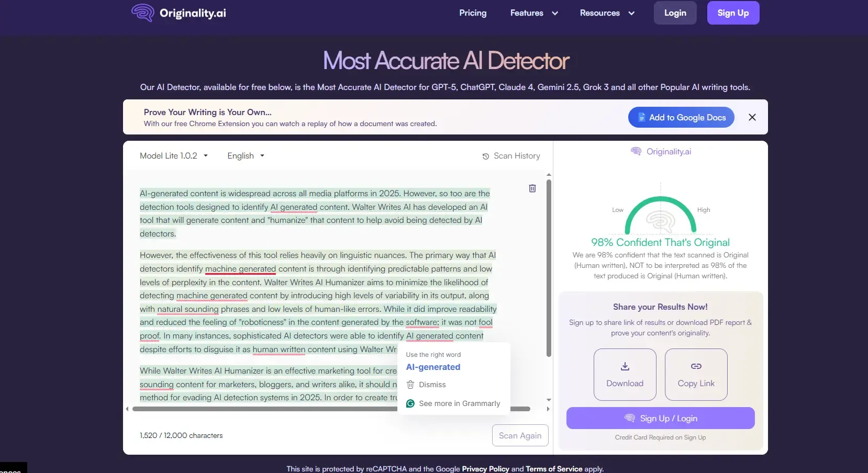The width and height of the screenshot is (868, 473).
Task: Click the Download arrow icon
Action: (x=625, y=366)
